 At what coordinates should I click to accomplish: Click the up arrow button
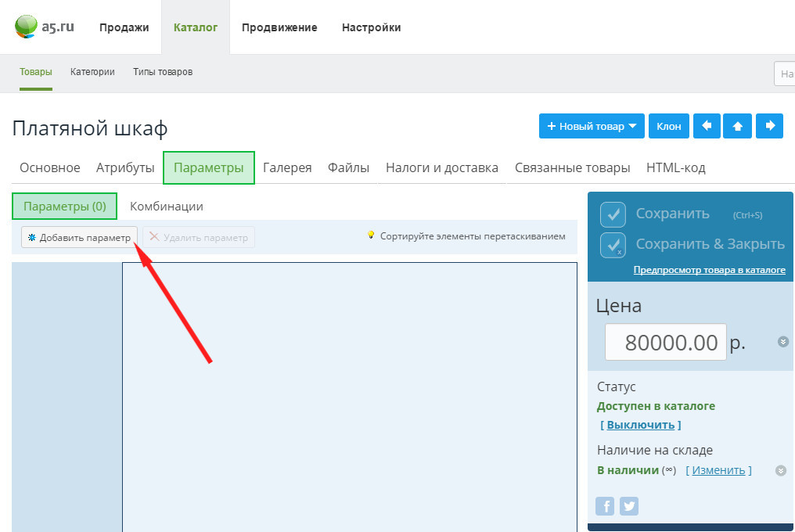click(x=738, y=126)
